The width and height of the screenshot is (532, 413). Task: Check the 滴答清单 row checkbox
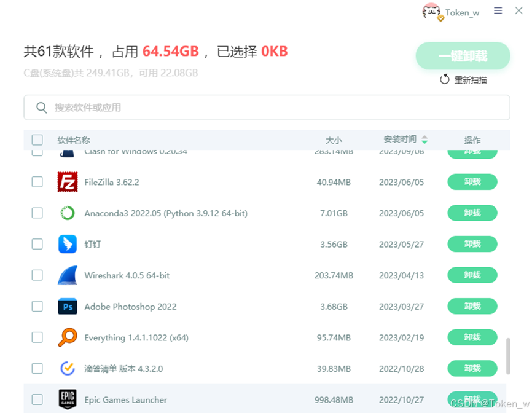click(x=37, y=369)
